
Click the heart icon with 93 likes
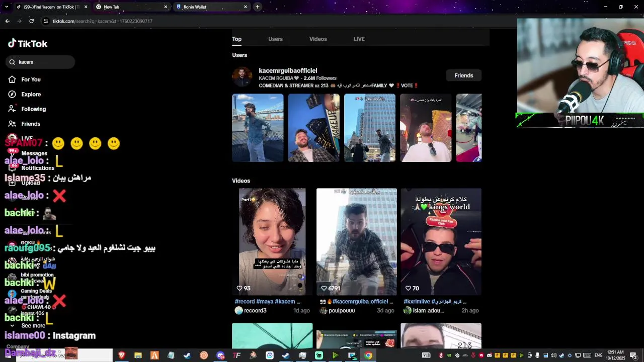point(239,288)
